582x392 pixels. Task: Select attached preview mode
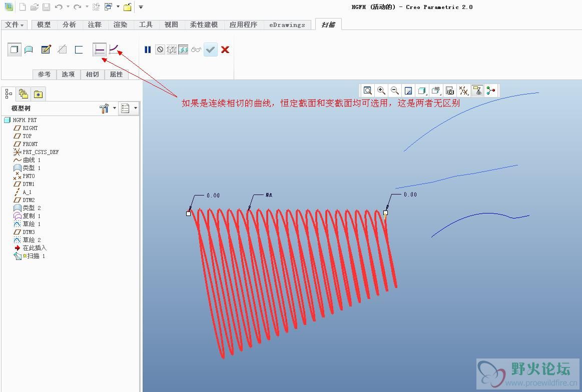(x=183, y=49)
